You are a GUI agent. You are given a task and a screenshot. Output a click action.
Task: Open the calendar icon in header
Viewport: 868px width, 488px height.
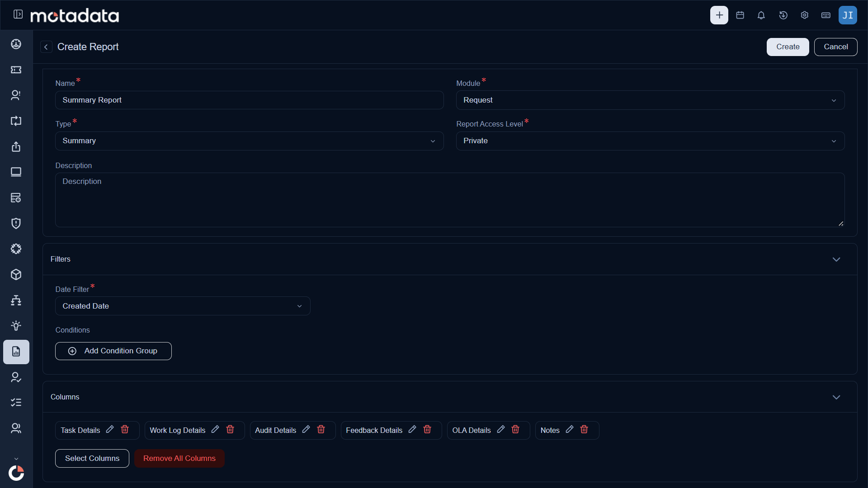[740, 15]
